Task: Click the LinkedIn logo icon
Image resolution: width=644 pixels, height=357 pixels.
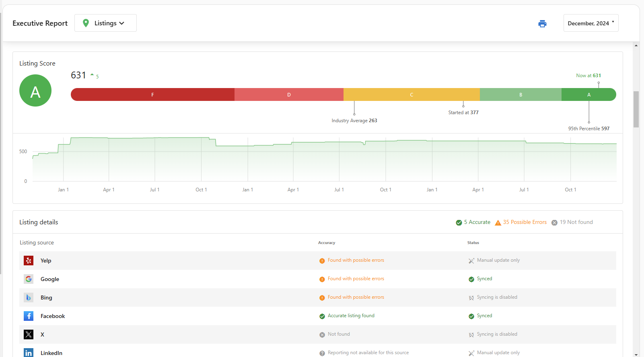Action: 29,353
